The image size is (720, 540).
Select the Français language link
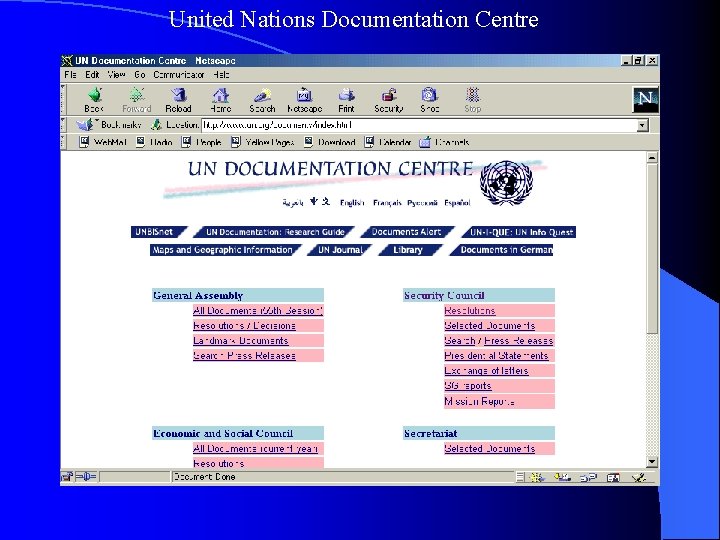tap(387, 202)
